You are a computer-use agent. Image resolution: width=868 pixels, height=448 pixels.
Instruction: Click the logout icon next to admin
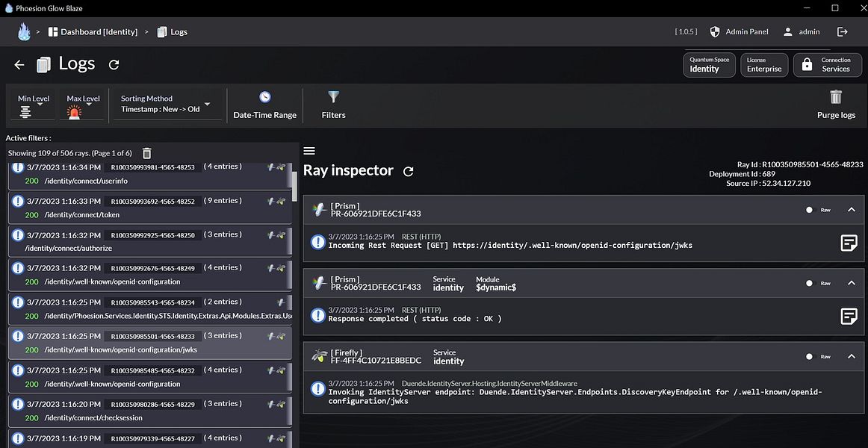pyautogui.click(x=843, y=32)
